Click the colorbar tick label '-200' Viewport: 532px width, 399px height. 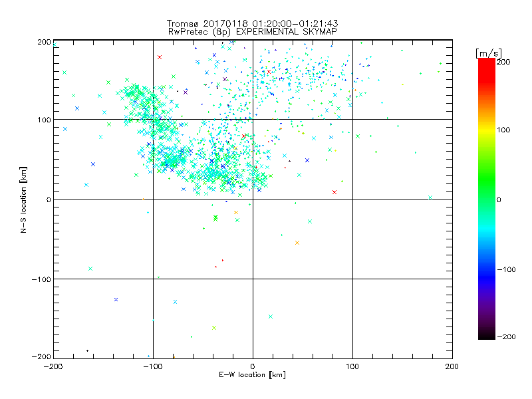tap(506, 337)
